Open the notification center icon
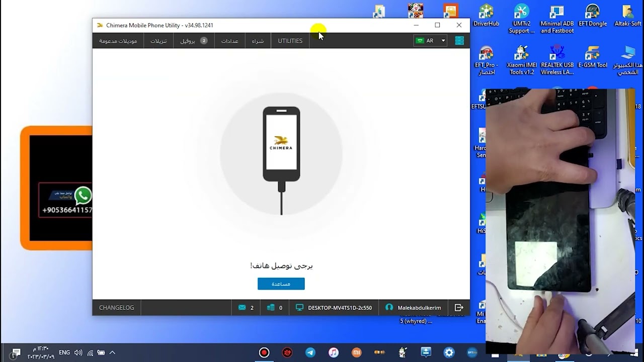Screen dimensions: 644x362 (x=16, y=352)
